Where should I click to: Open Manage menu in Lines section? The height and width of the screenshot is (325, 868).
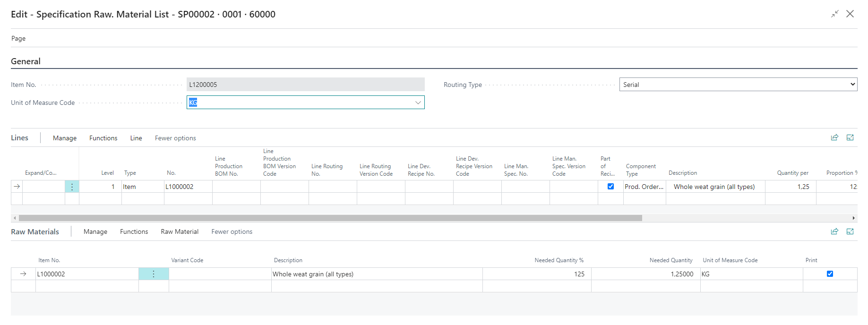click(65, 138)
